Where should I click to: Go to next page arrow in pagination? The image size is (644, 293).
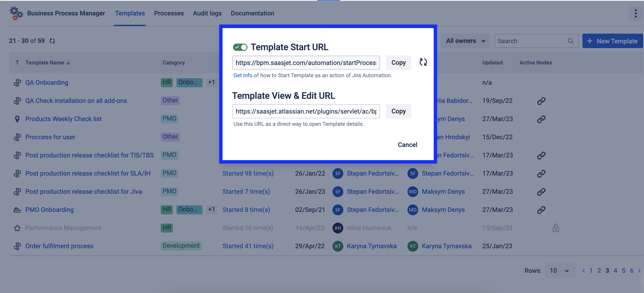(639, 271)
